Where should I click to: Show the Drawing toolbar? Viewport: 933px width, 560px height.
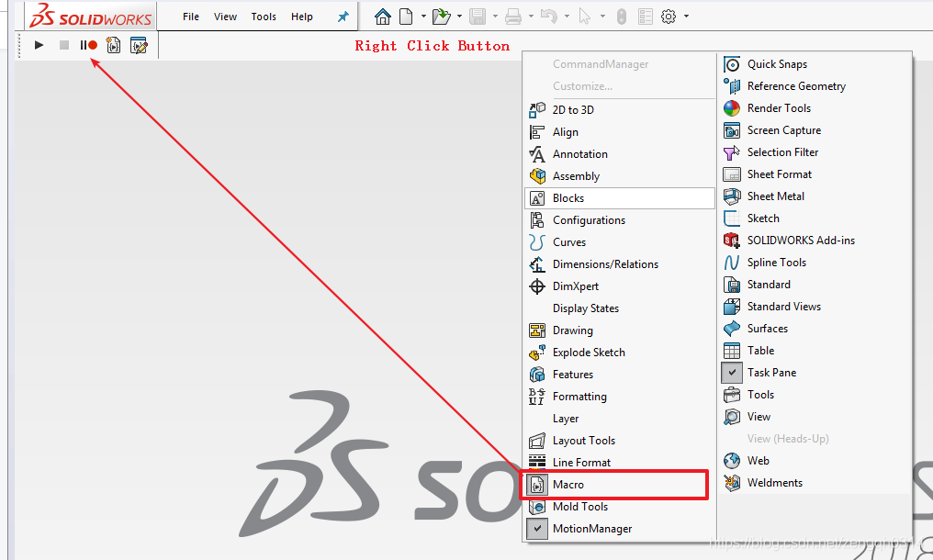(620, 330)
